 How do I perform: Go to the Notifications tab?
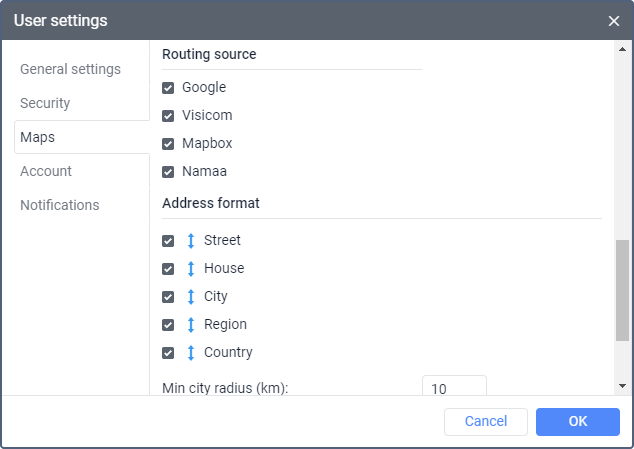coord(60,205)
